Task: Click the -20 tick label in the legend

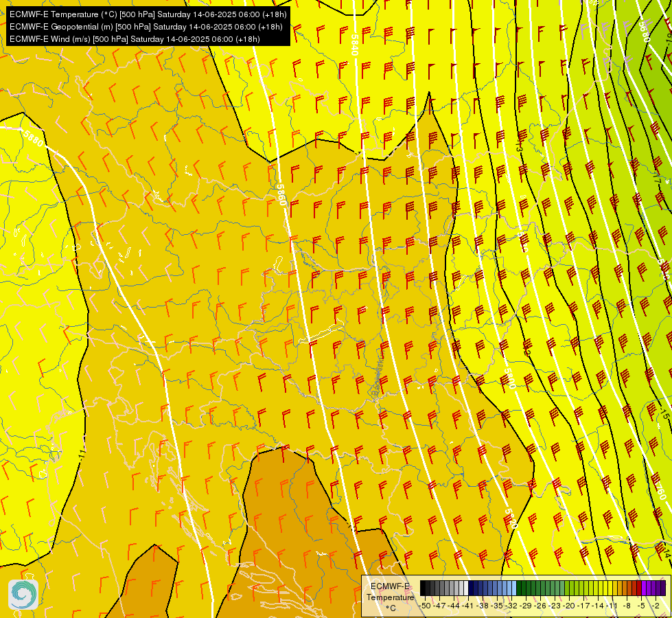Action: (569, 606)
